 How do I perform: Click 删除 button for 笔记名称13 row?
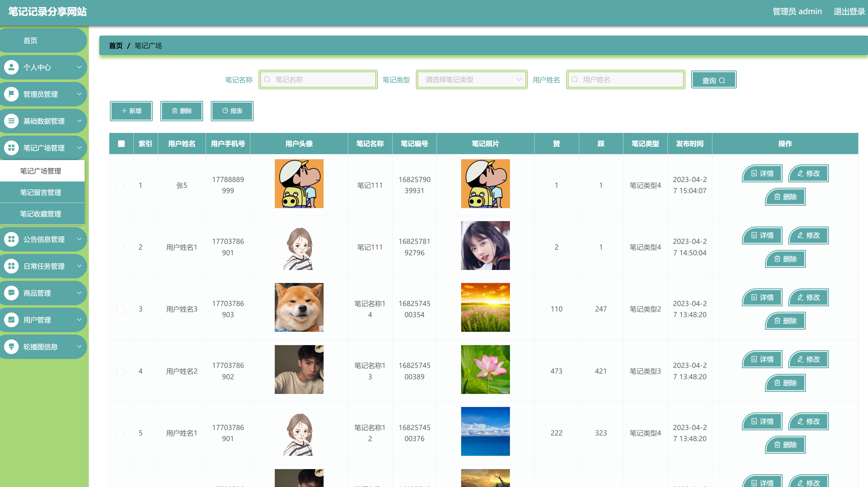pos(785,383)
